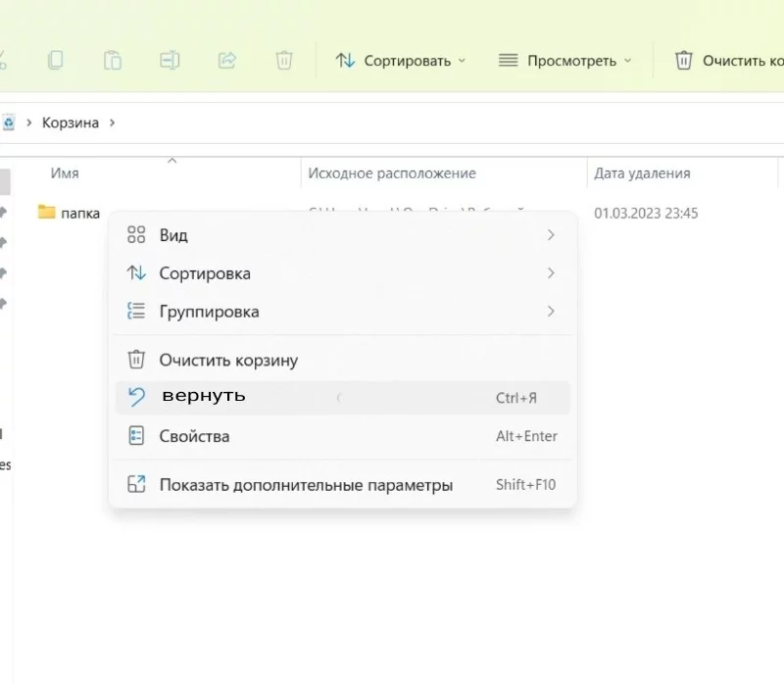Click the arrows icon beside Сортировка

point(136,273)
